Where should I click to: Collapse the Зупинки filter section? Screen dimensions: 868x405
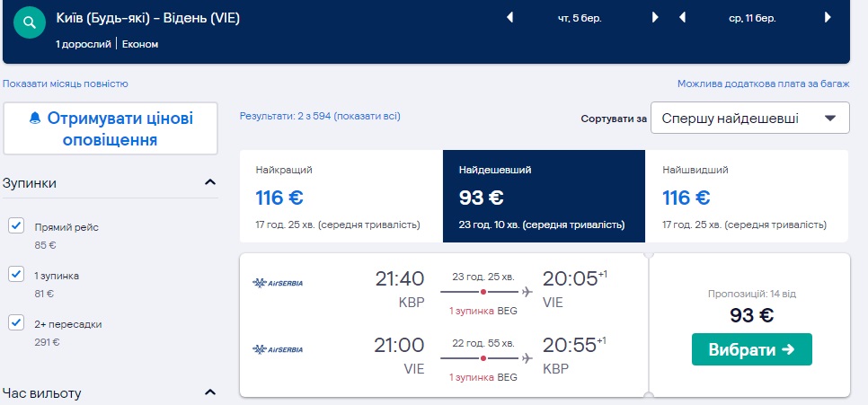[x=210, y=183]
